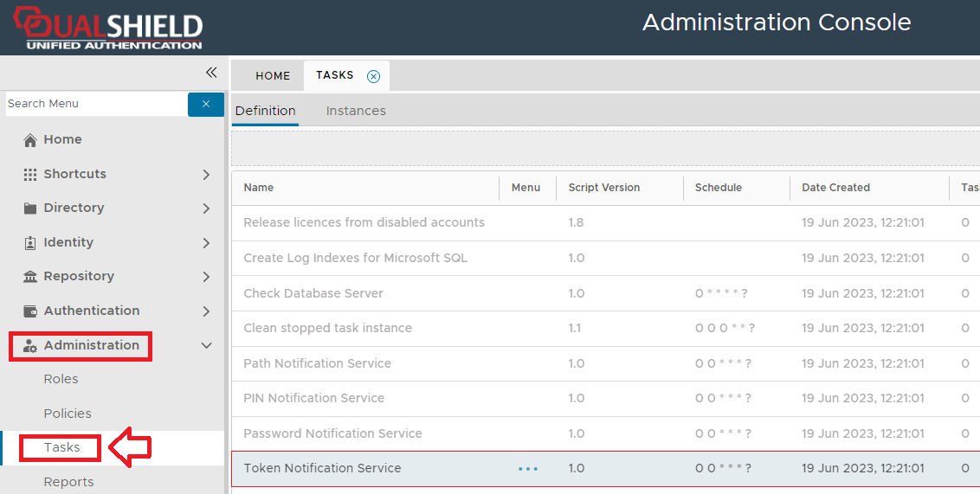Screen dimensions: 980x494
Task: Select the Check Database Server task row
Action: click(313, 293)
